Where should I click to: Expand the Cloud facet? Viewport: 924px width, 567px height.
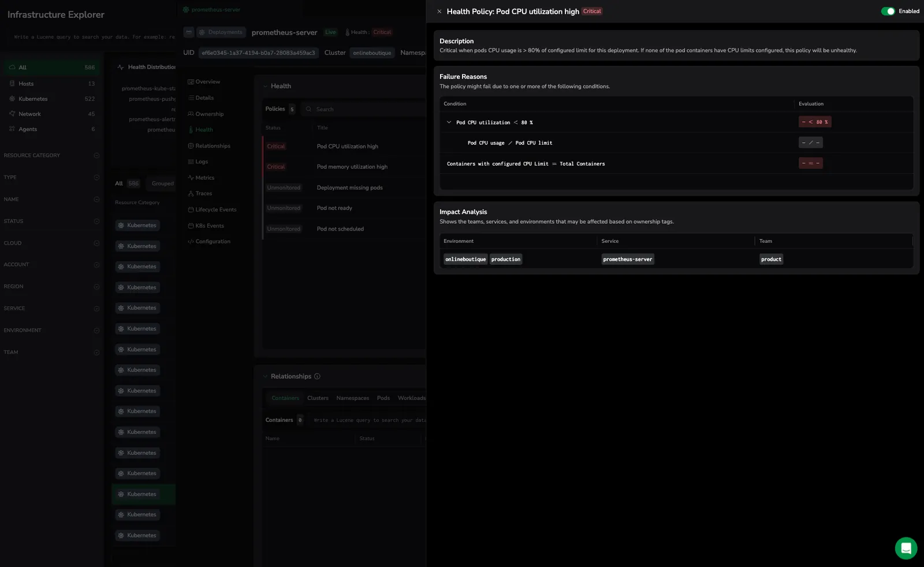coord(96,243)
